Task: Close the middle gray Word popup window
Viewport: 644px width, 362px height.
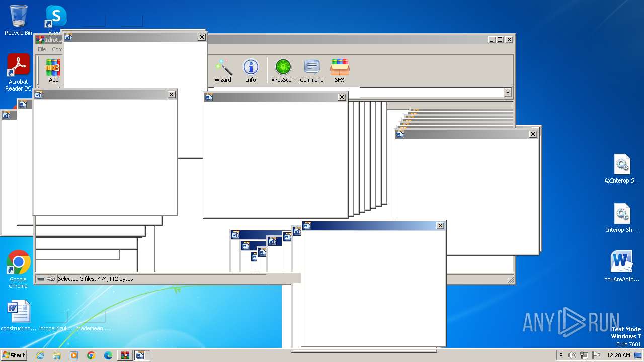Action: (342, 97)
